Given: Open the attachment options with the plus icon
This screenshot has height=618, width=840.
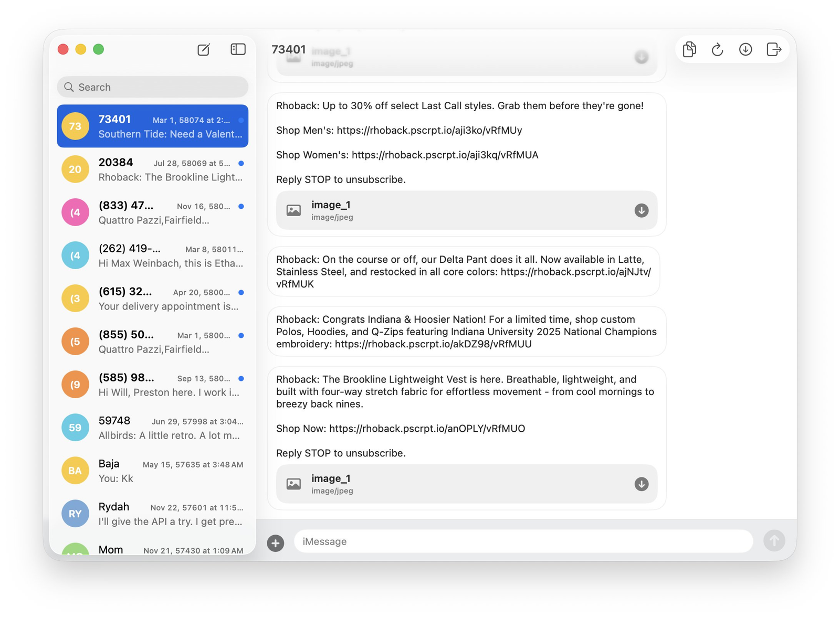Looking at the screenshot, I should pyautogui.click(x=275, y=544).
